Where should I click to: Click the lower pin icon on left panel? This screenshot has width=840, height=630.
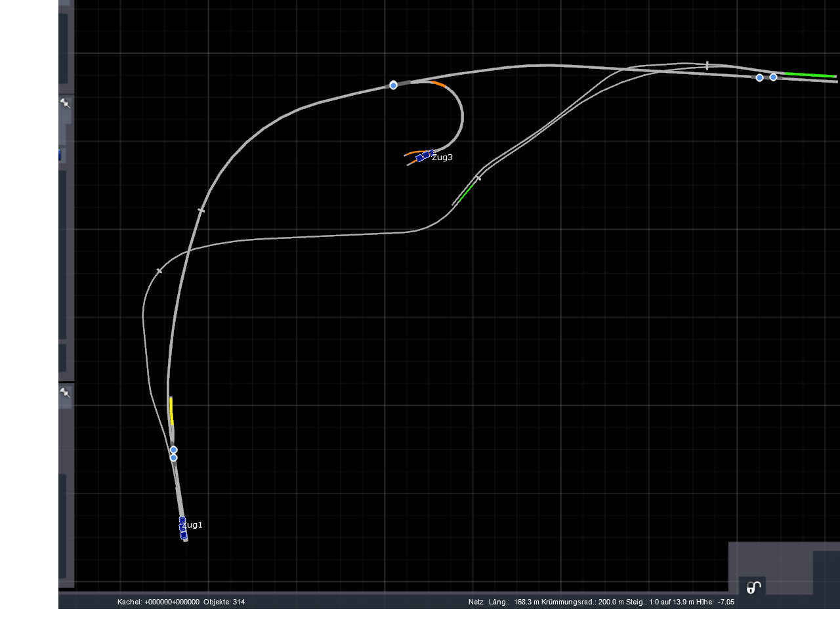click(65, 392)
